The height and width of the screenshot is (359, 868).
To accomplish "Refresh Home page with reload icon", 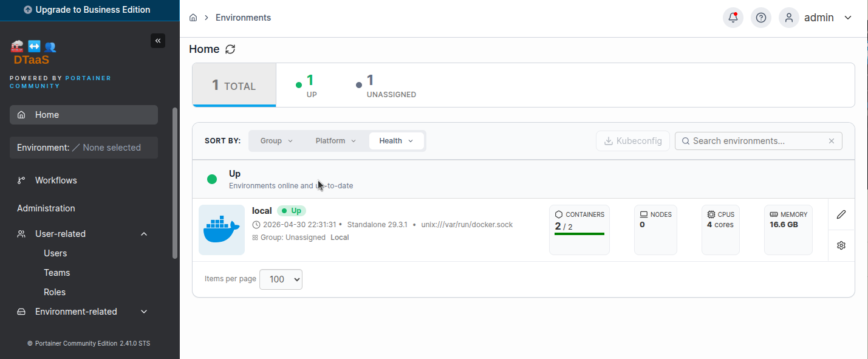I will click(x=230, y=49).
